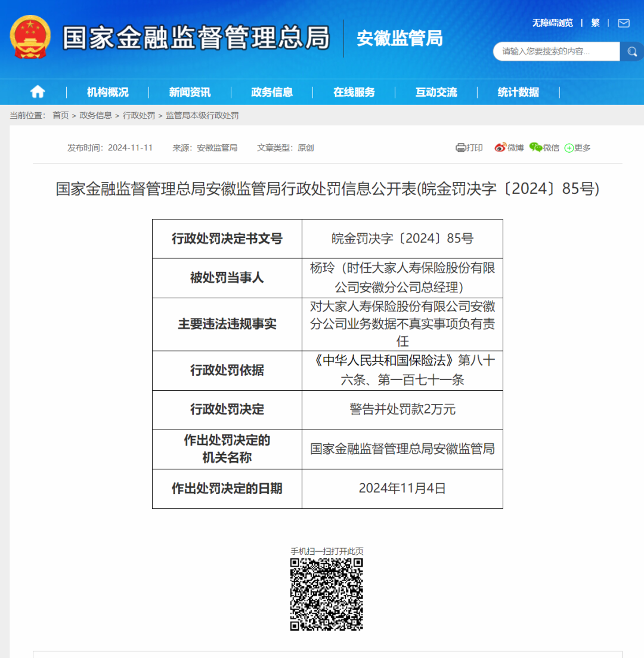This screenshot has width=644, height=658.
Task: Open the 互动交流 menu
Action: [x=436, y=92]
